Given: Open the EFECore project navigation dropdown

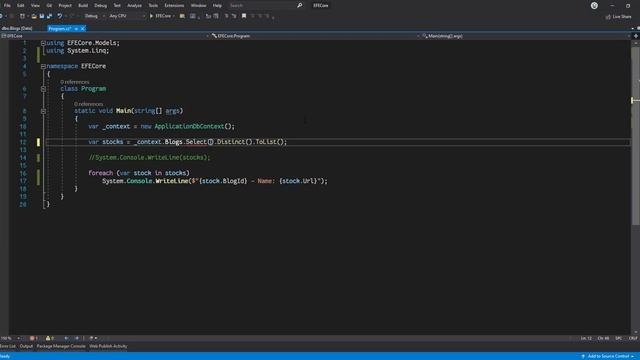Looking at the screenshot, I should point(105,36).
